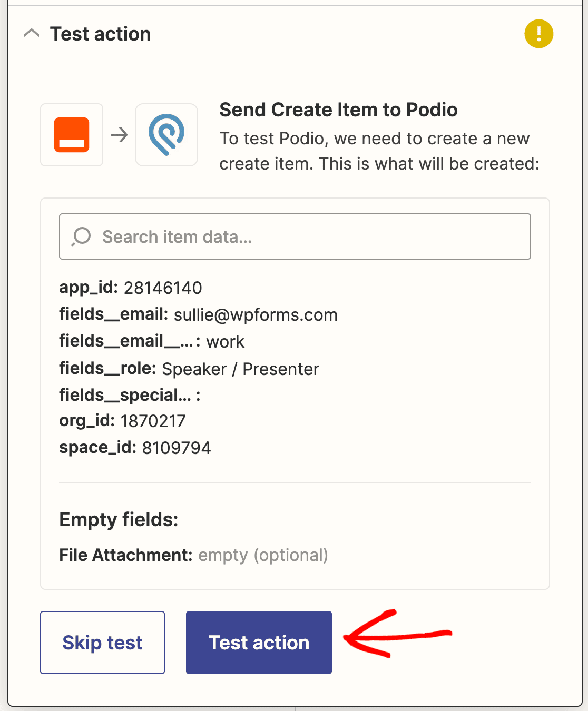
Task: Collapse the Test action section chevron
Action: coord(32,34)
